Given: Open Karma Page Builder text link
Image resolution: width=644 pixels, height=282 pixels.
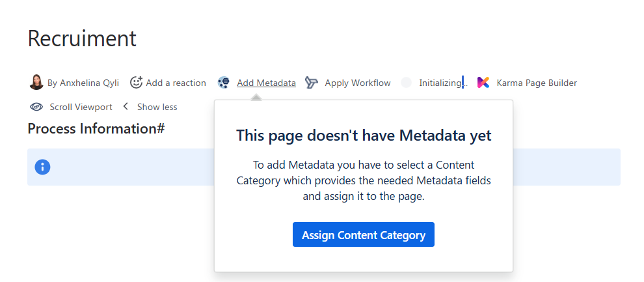Looking at the screenshot, I should pyautogui.click(x=537, y=83).
